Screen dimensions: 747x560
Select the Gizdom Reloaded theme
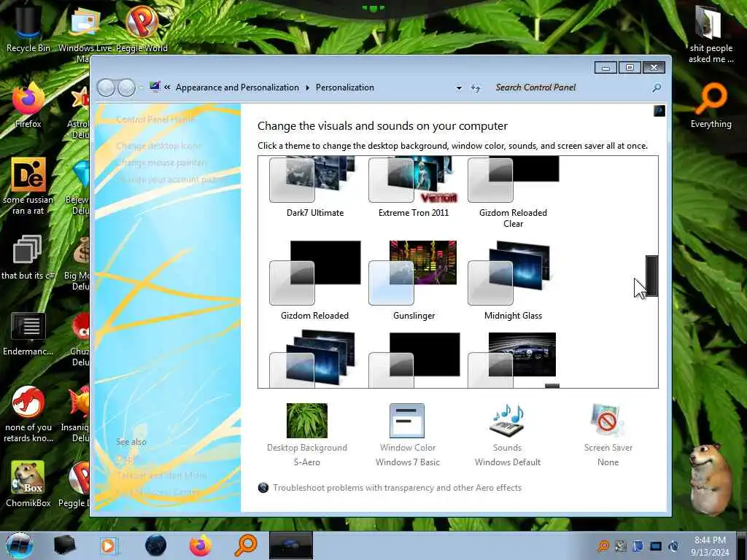click(314, 281)
